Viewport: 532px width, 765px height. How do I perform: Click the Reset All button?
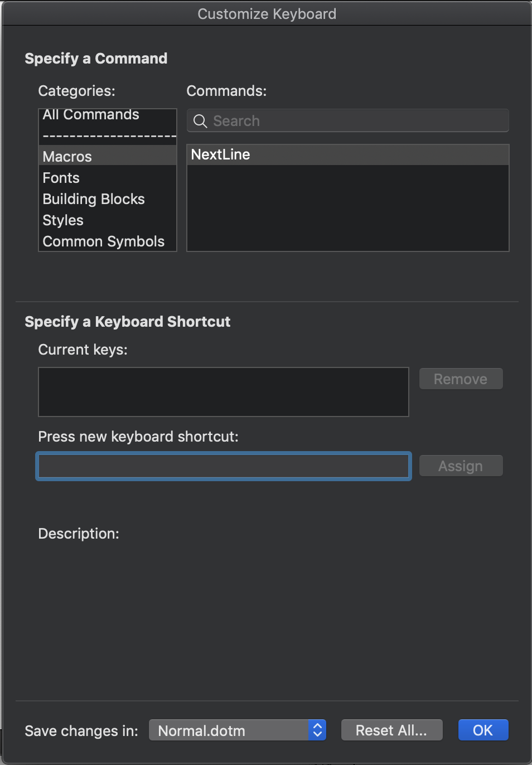(391, 730)
